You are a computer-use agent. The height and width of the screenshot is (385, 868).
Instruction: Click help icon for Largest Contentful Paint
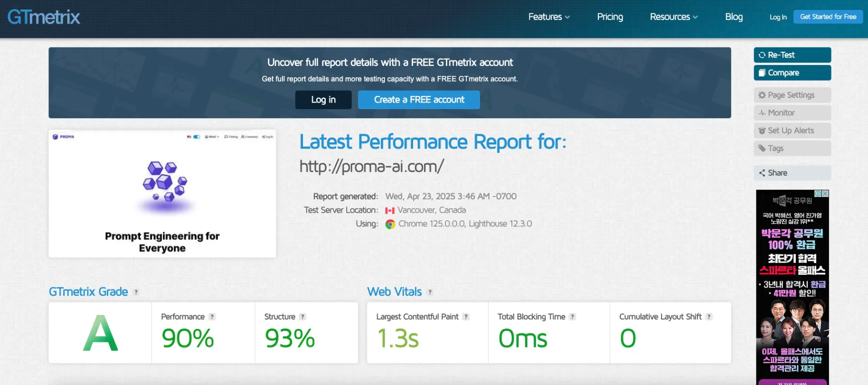pos(466,317)
